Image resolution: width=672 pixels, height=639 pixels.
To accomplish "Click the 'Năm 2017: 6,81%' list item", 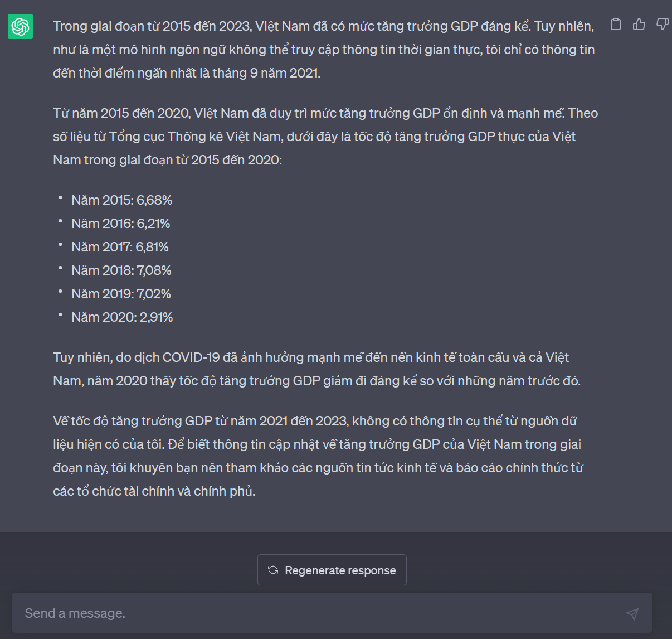I will [120, 247].
